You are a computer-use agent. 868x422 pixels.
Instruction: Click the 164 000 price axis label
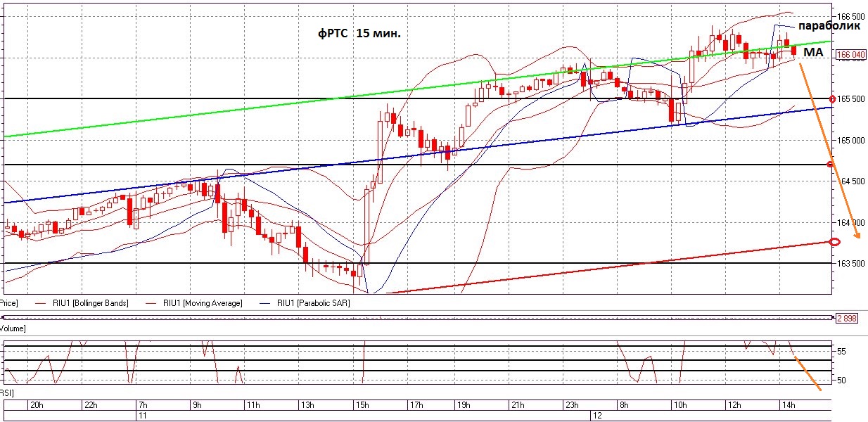coord(852,222)
